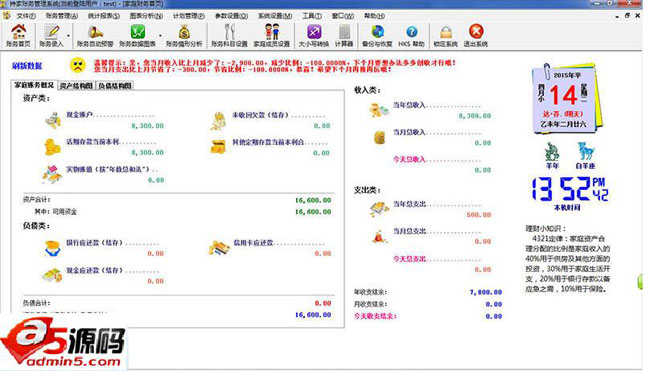Click the 未收回欠款 icon

tap(218, 121)
